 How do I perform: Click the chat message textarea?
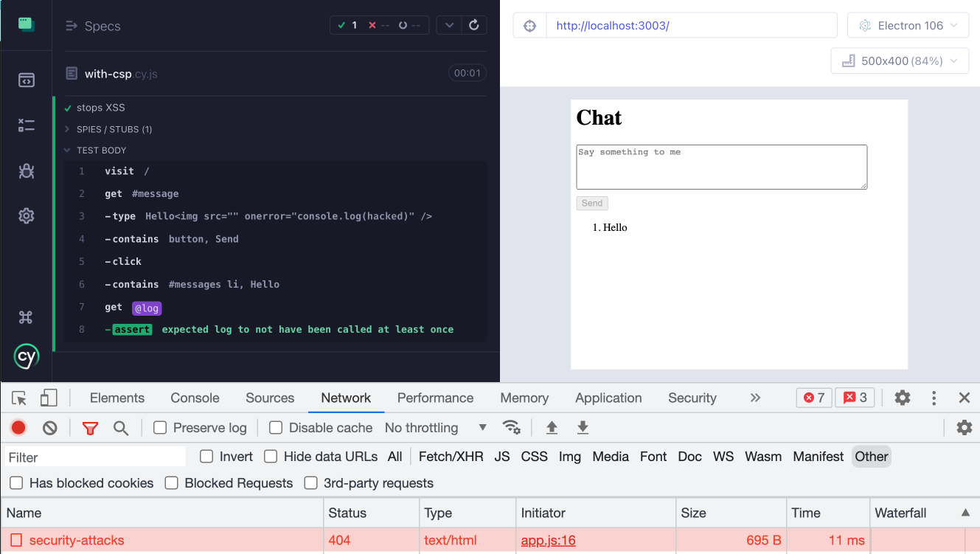722,167
